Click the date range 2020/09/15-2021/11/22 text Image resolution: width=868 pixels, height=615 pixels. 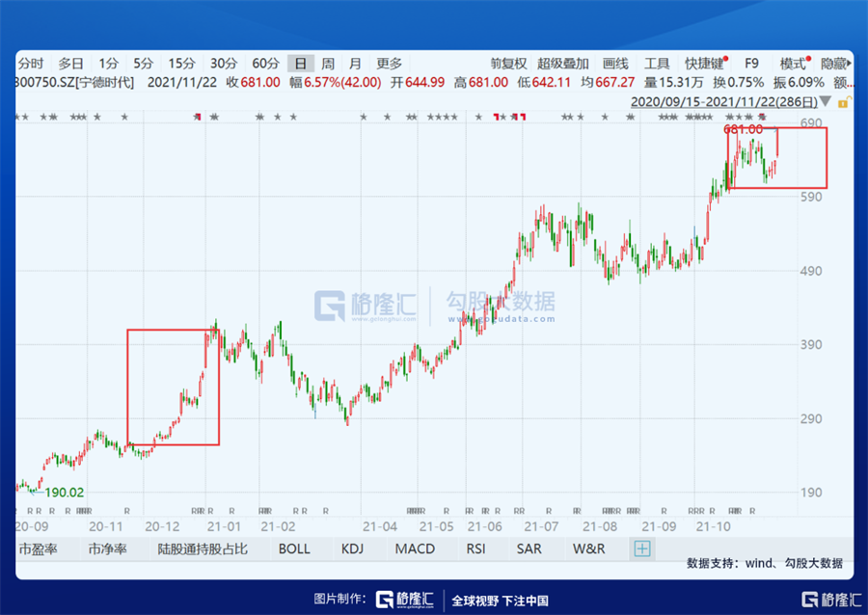pos(724,102)
